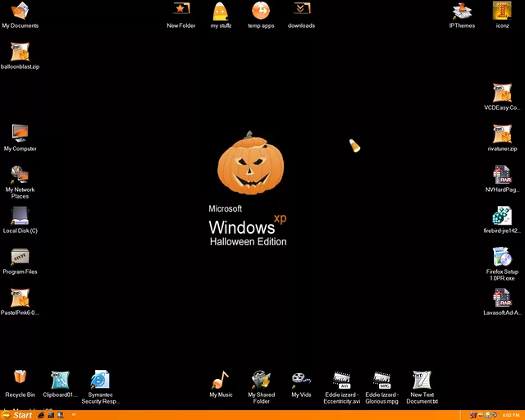Click the My Music folder
The width and height of the screenshot is (525, 420).
point(221,380)
